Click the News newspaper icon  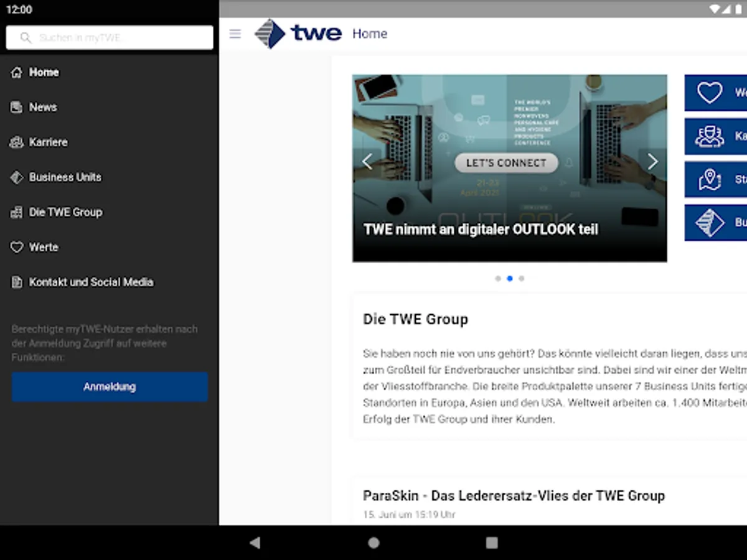click(x=17, y=107)
